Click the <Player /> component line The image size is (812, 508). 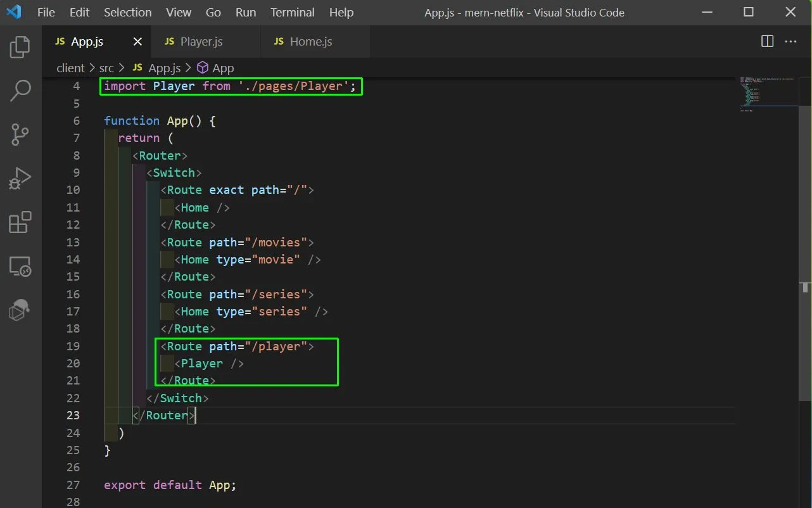click(209, 364)
